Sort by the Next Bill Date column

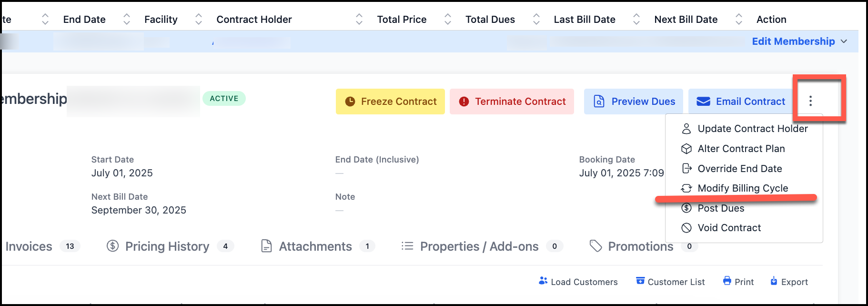click(x=738, y=19)
